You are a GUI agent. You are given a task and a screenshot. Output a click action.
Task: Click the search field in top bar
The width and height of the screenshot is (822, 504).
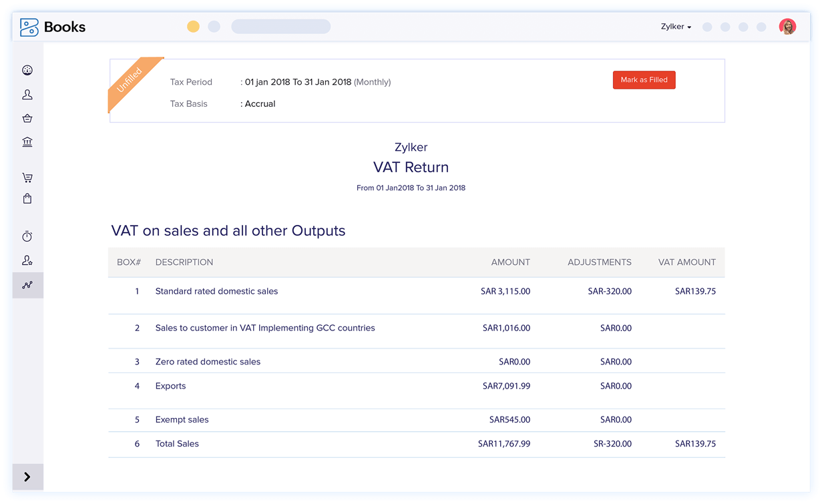[x=280, y=27]
